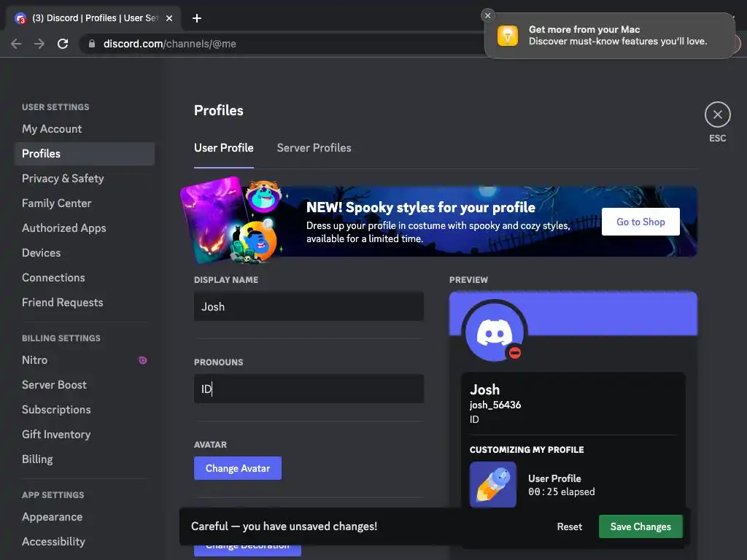
Task: Click the browser back arrow
Action: pos(16,44)
